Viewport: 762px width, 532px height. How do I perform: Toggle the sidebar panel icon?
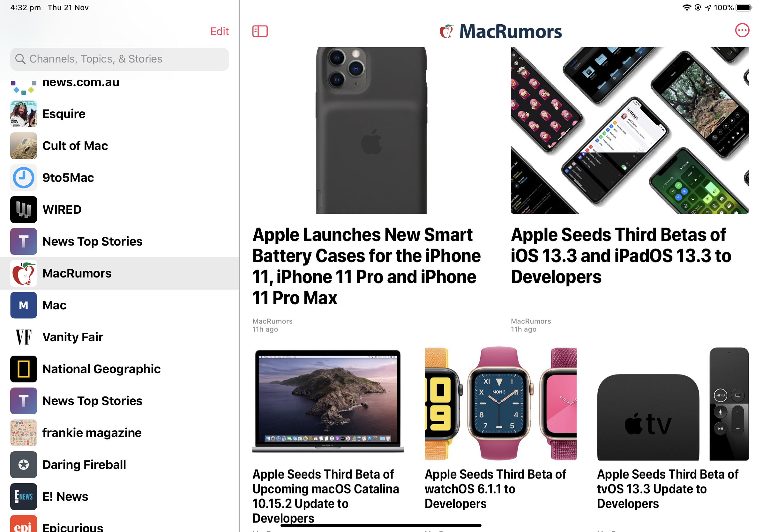(260, 31)
